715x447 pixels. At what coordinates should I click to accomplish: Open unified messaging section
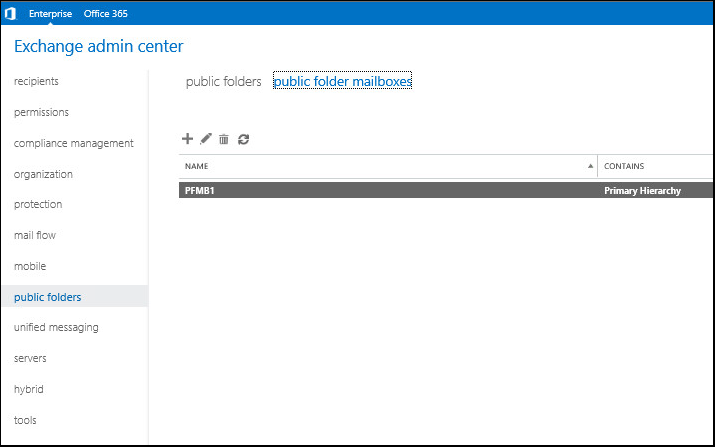point(56,327)
